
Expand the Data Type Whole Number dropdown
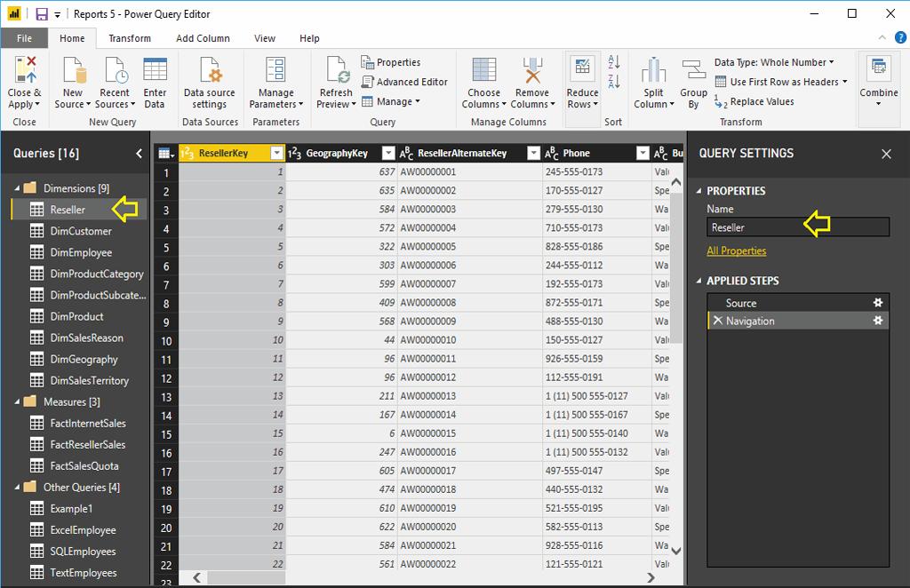coord(774,62)
